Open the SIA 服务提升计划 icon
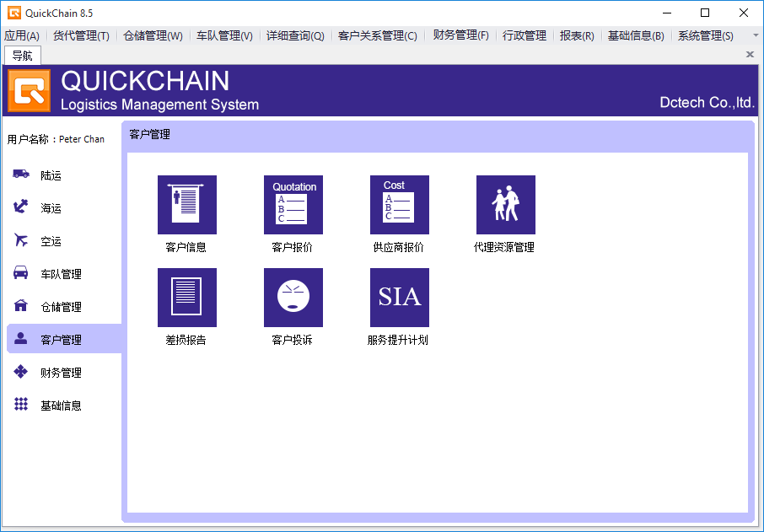The image size is (764, 532). click(x=399, y=298)
